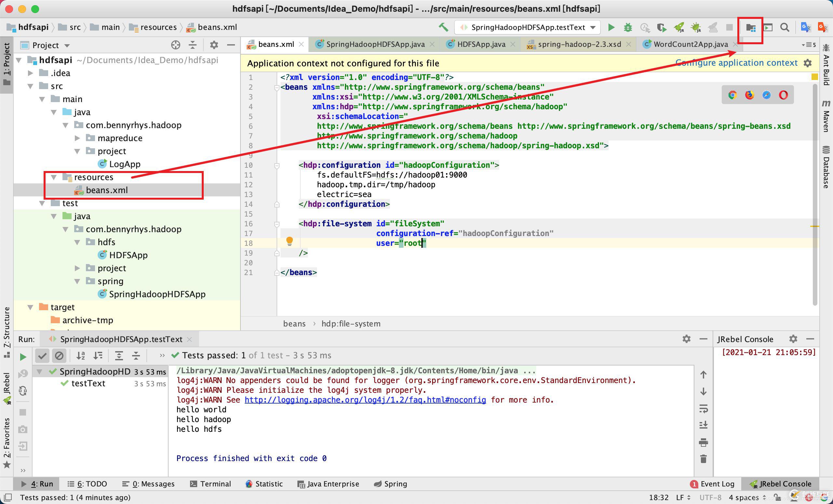Click Configure application context link
Image resolution: width=833 pixels, height=504 pixels.
click(x=737, y=62)
